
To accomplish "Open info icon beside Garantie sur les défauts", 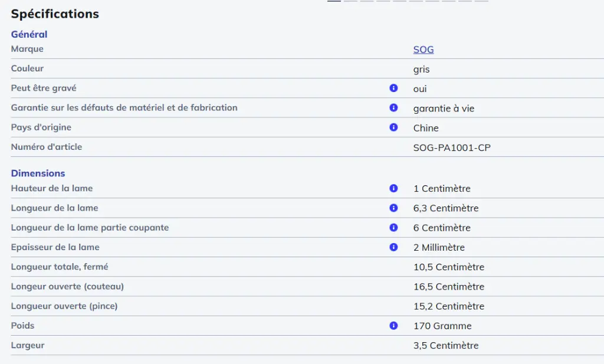I will point(393,108).
